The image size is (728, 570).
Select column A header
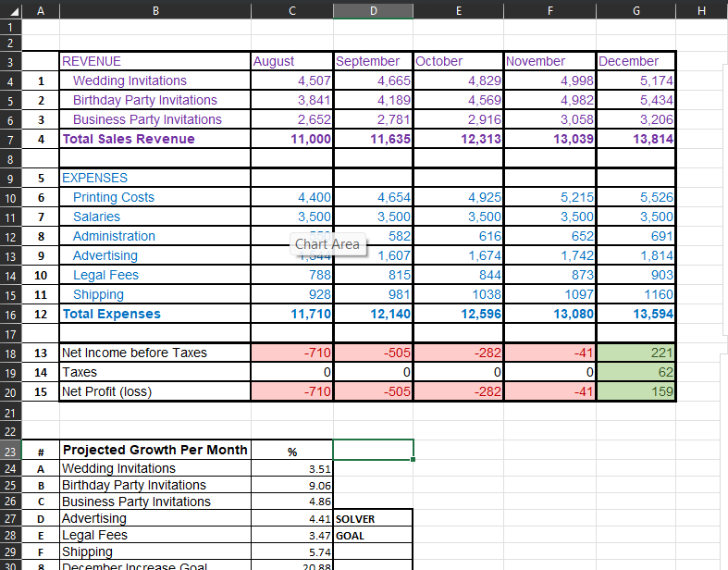pos(41,10)
